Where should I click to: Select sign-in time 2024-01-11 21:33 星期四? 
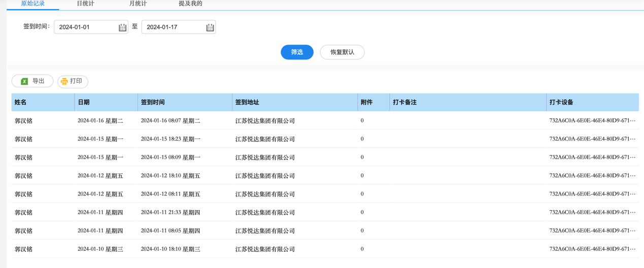tap(171, 212)
